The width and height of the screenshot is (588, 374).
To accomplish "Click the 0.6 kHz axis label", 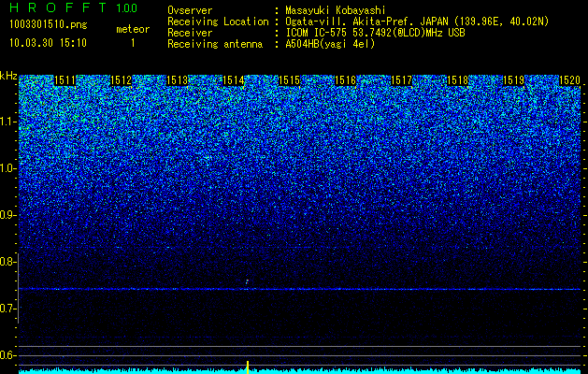I will tap(7, 355).
